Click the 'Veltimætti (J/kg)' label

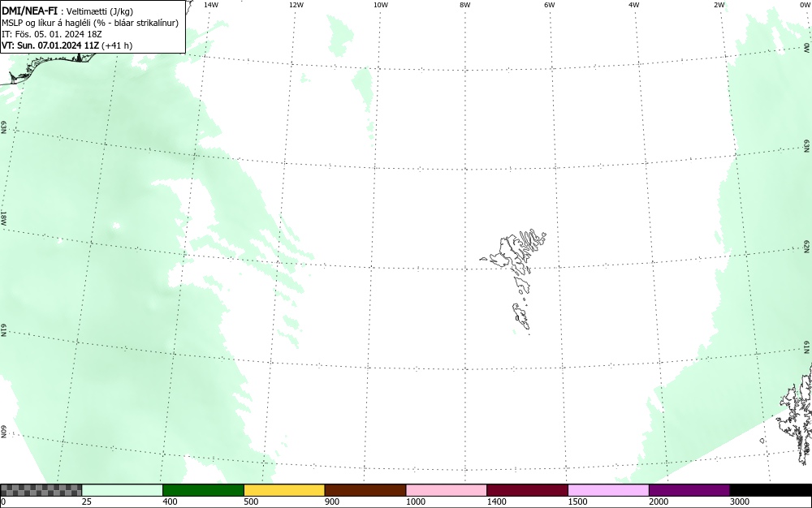[100, 11]
